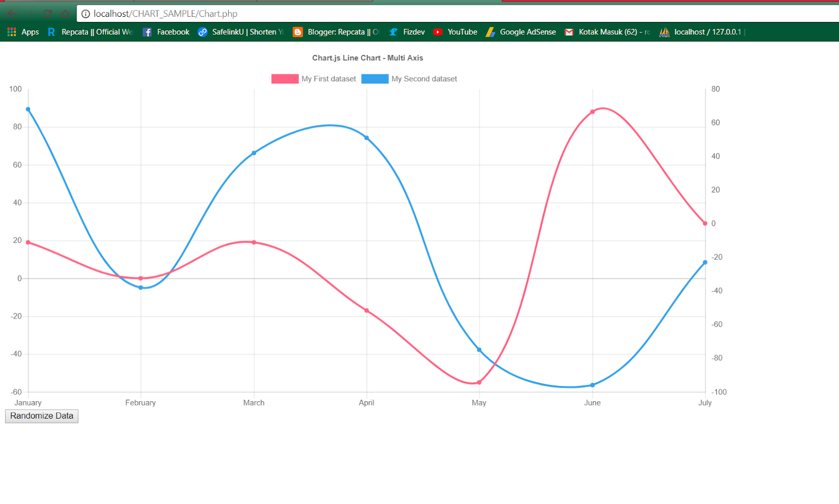Image resolution: width=839 pixels, height=504 pixels.
Task: Select the Blogger: Repcata bookmark icon
Action: [x=297, y=32]
